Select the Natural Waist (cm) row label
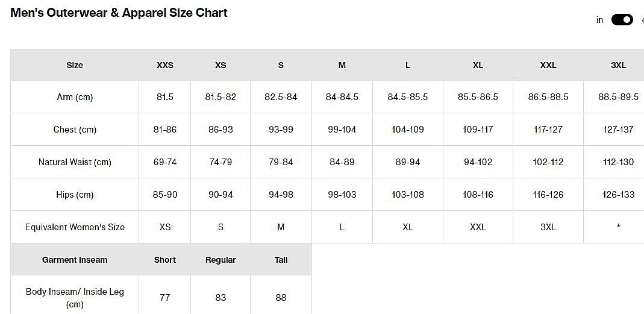 (x=75, y=162)
